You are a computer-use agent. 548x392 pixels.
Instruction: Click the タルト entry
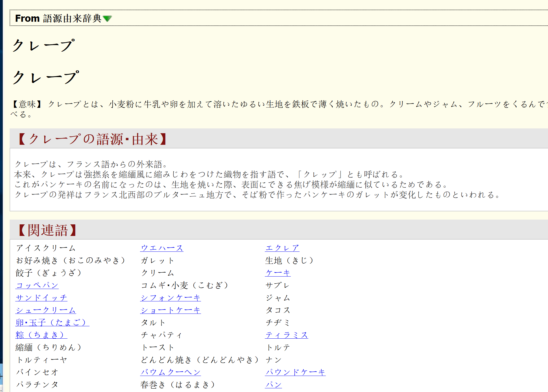click(x=153, y=323)
